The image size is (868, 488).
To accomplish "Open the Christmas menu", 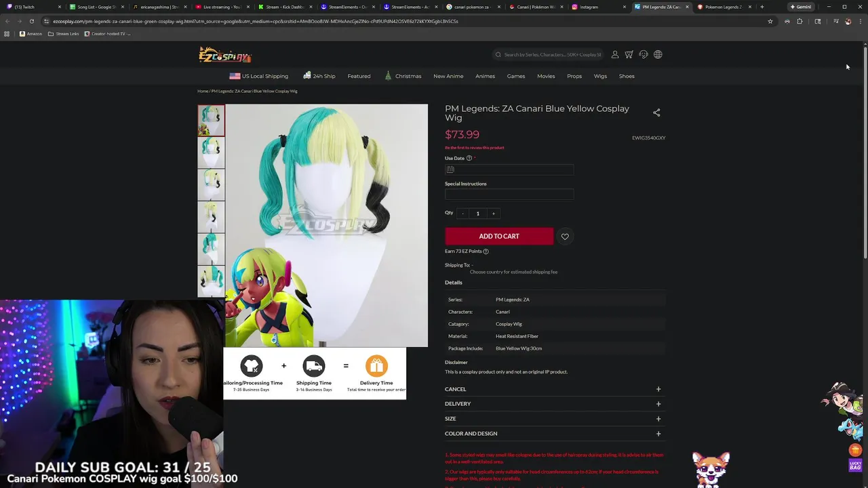I will [403, 76].
